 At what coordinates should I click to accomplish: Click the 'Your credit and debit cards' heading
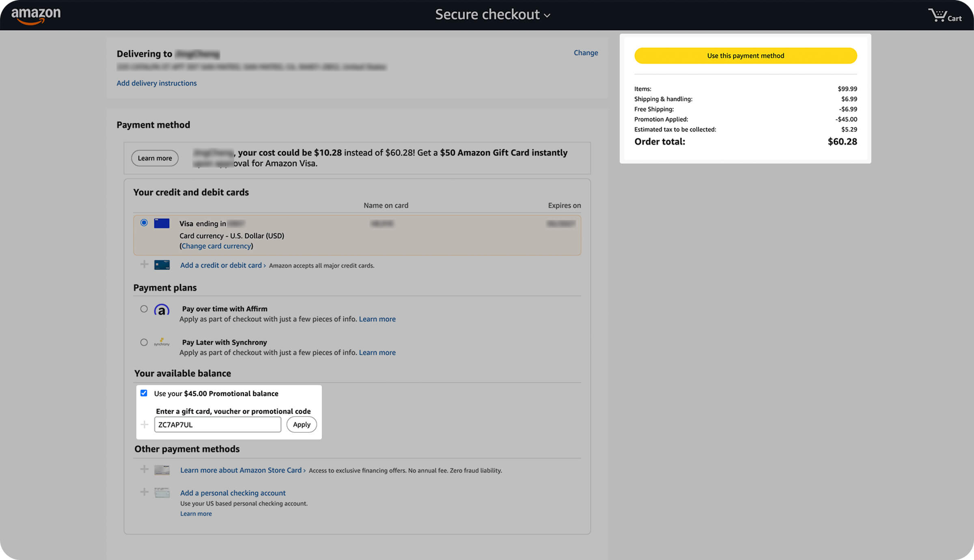point(191,192)
